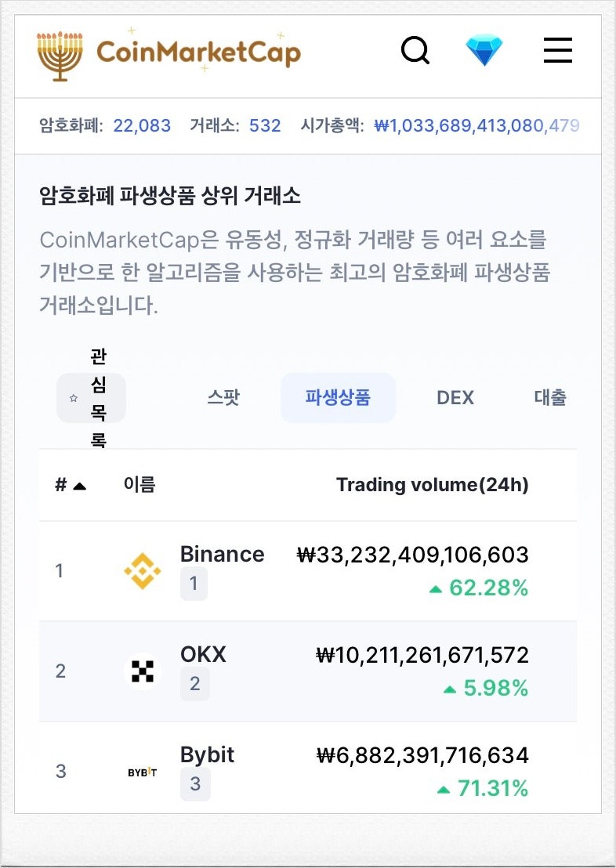The image size is (616, 868).
Task: Click the OKX exchange logo
Action: click(143, 671)
